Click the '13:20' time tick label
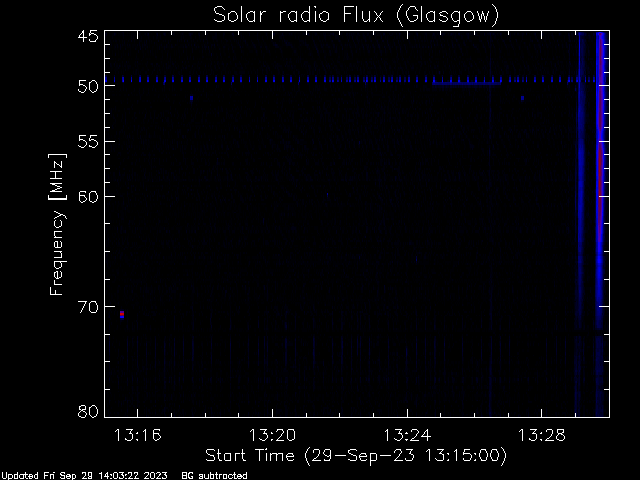Viewport: 640px width, 480px height. click(x=272, y=435)
